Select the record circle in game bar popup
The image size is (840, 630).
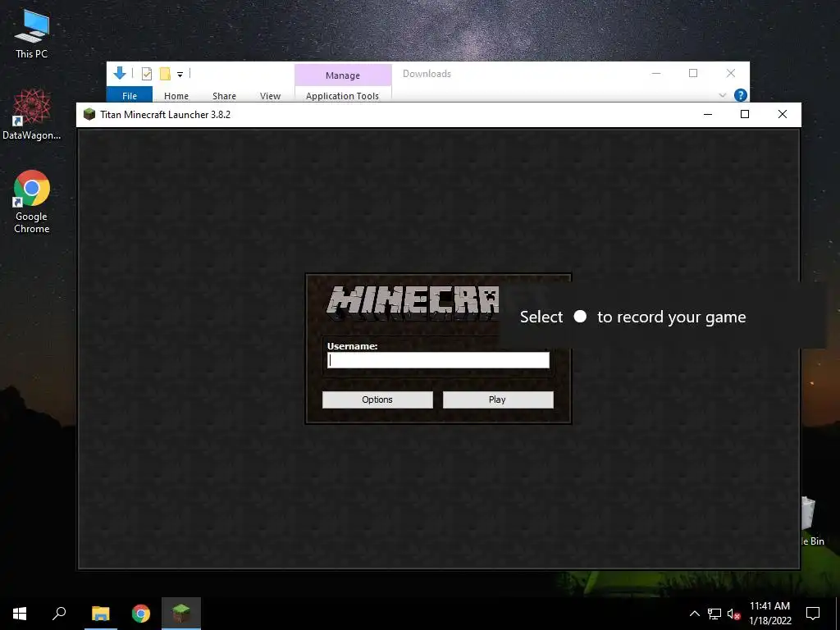(580, 317)
